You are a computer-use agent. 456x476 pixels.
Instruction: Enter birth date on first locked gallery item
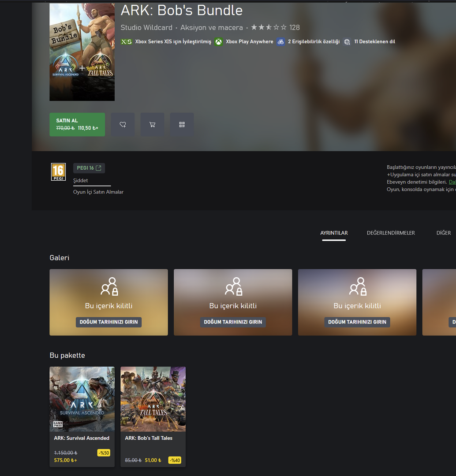coord(109,322)
